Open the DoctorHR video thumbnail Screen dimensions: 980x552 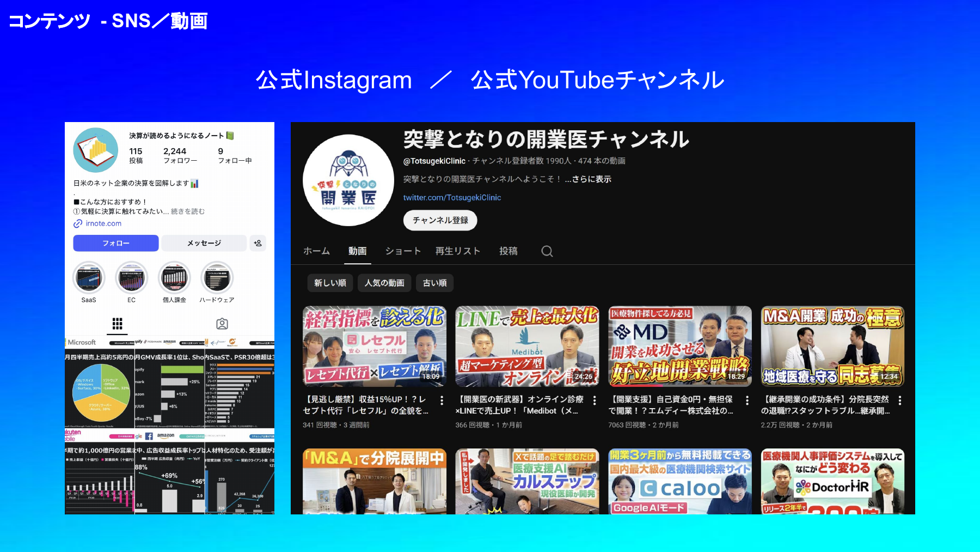pyautogui.click(x=832, y=481)
